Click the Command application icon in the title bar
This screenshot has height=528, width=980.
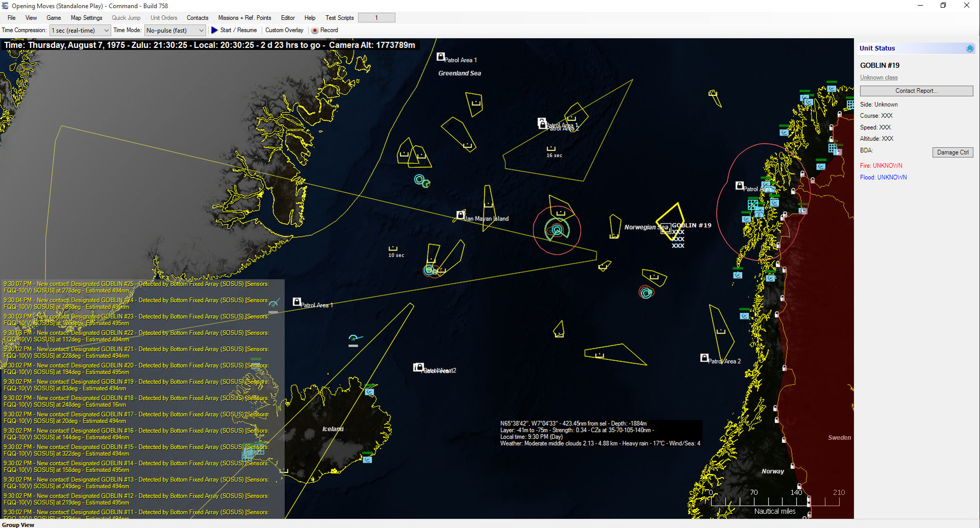6,6
